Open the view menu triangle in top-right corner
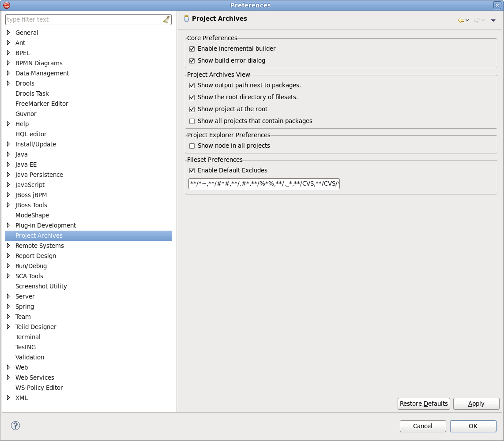The height and width of the screenshot is (441, 504). point(493,20)
